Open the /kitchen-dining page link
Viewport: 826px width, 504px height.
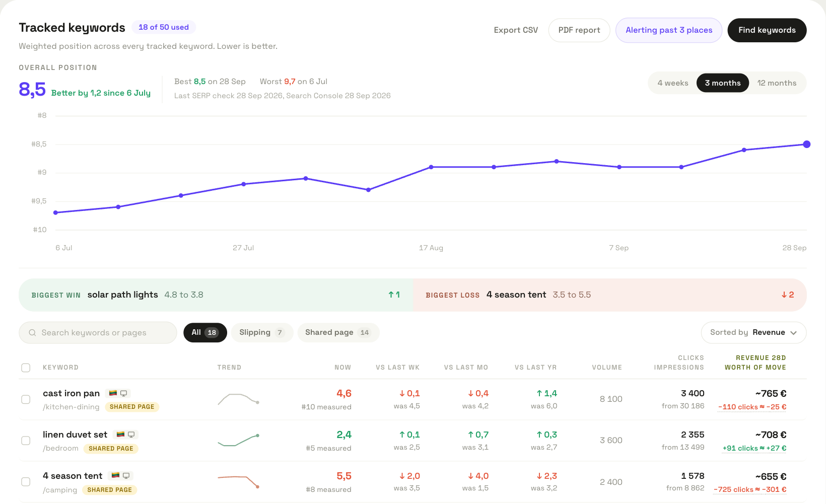click(71, 407)
